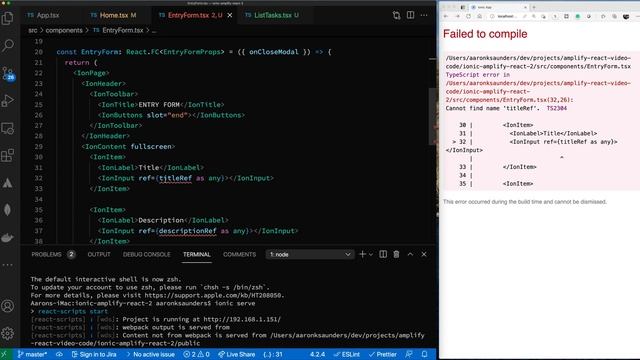Click the Apple support URL in terminal

click(213, 295)
